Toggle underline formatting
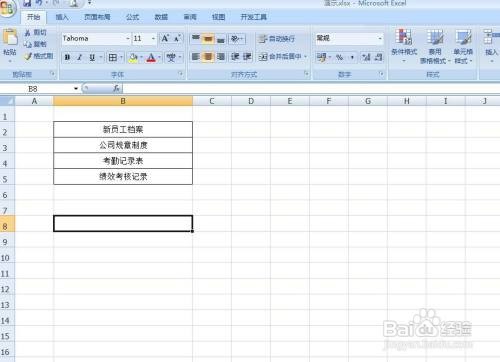Screen dimensions: 500x362 coord(92,57)
